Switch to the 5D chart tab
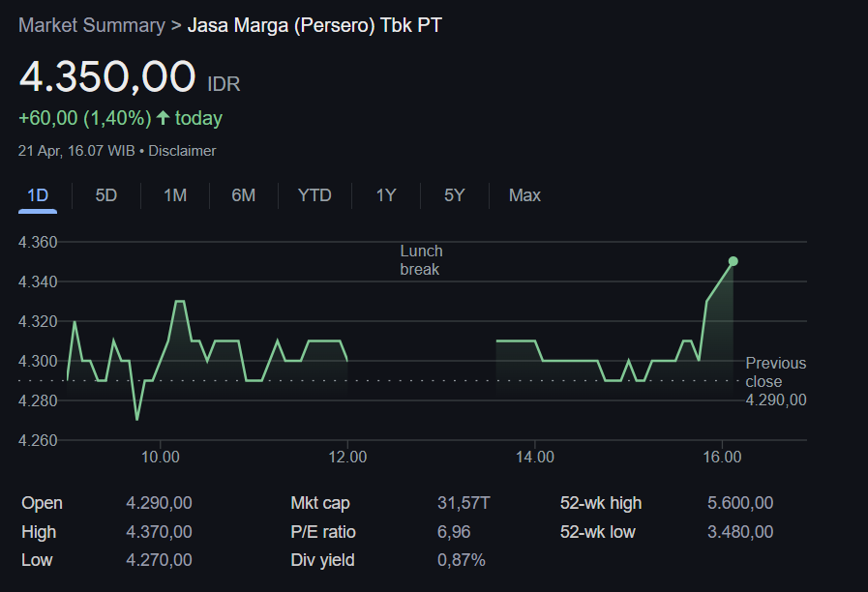868x592 pixels. coord(106,195)
